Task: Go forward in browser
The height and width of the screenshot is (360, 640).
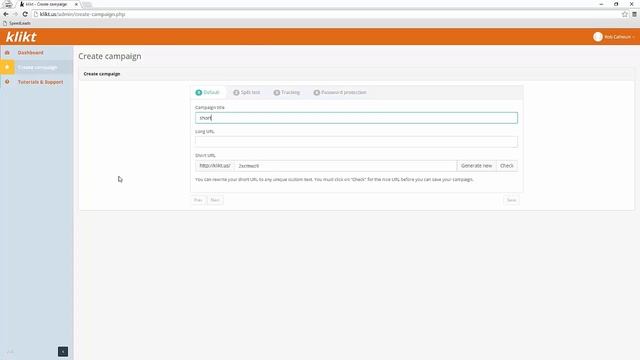Action: point(15,14)
